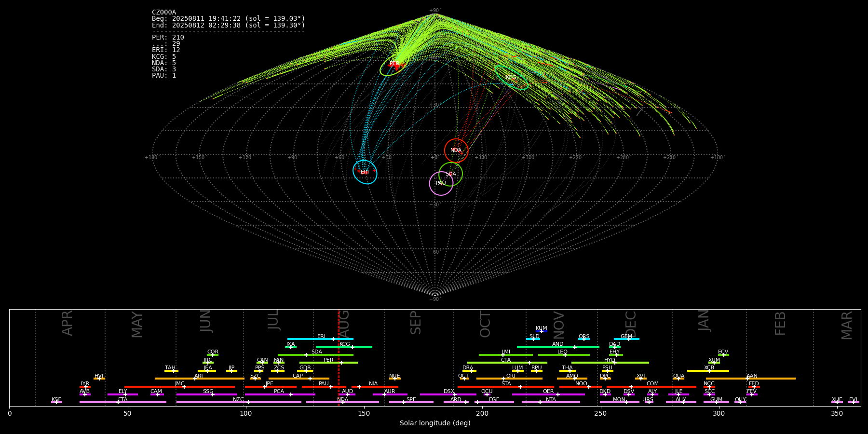
Task: Click the red NDA radiant circle on map
Action: pyautogui.click(x=456, y=150)
